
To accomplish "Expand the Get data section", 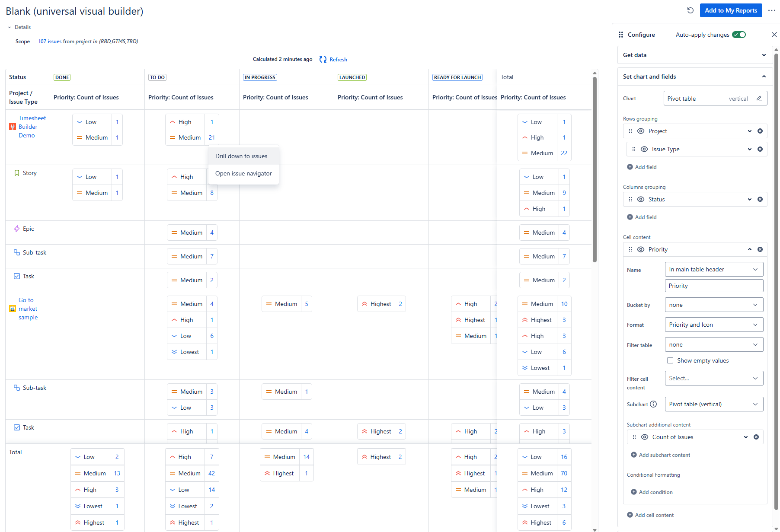I will (694, 55).
